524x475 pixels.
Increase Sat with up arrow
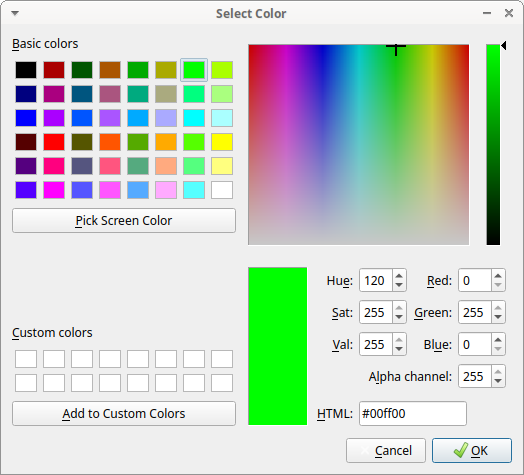pyautogui.click(x=399, y=308)
